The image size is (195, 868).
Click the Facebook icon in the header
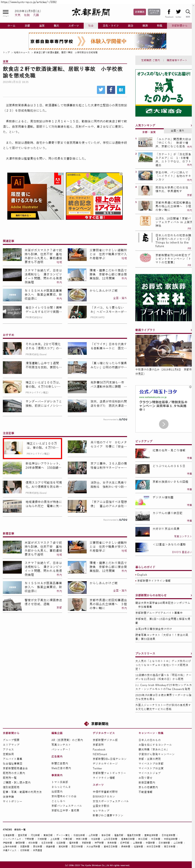point(169,12)
